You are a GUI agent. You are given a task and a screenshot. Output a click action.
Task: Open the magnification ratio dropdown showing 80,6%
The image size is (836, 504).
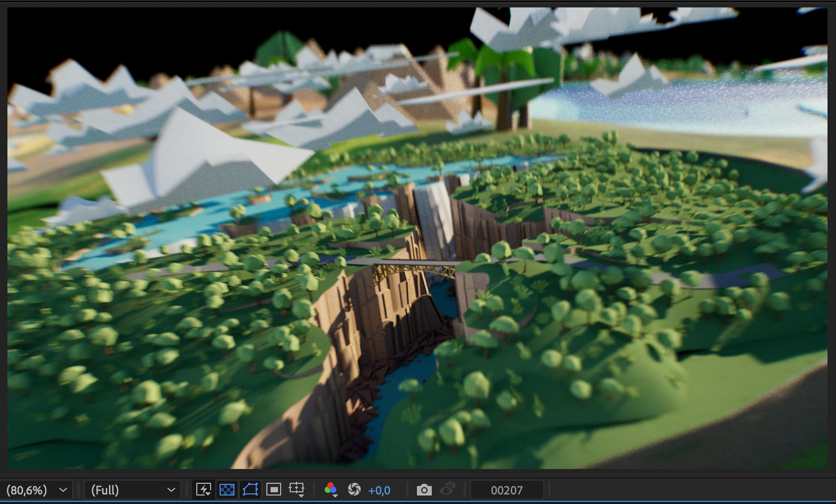[36, 490]
